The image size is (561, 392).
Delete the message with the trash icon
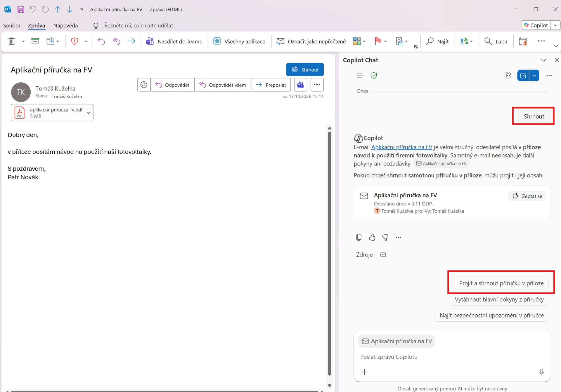[12, 41]
